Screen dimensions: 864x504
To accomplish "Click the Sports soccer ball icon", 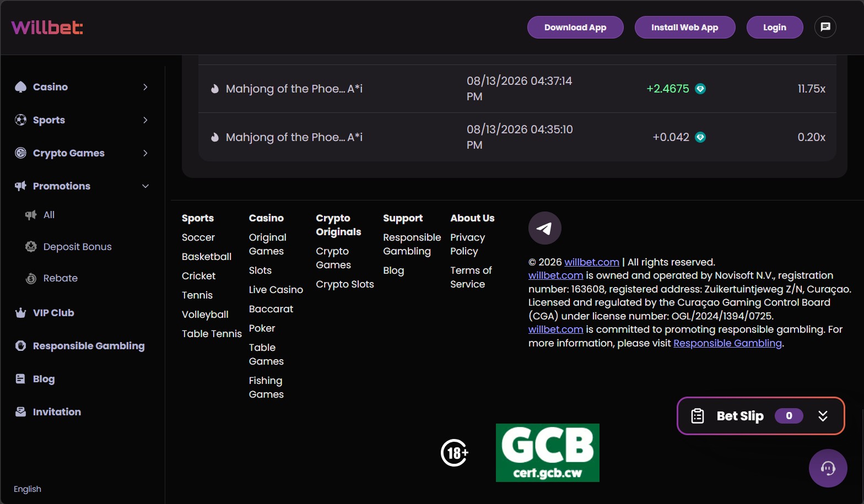I will click(x=21, y=120).
